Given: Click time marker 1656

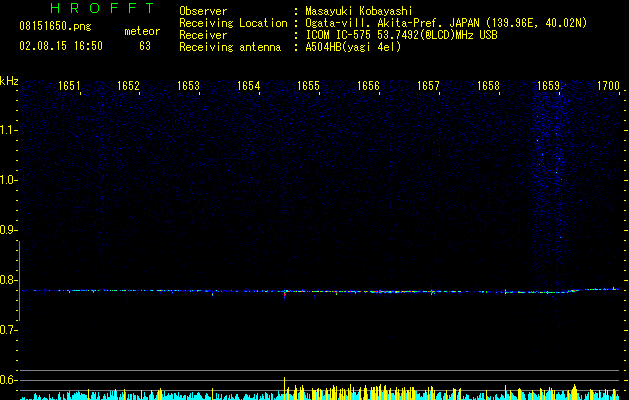Looking at the screenshot, I should point(368,86).
